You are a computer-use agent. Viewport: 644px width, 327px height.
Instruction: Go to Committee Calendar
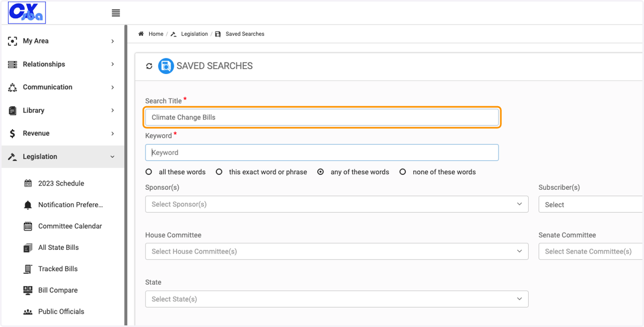(70, 226)
